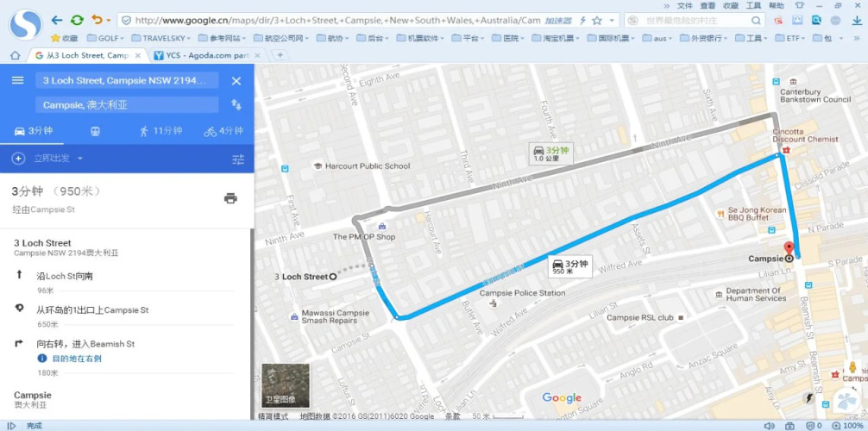
Task: Open the GOLF bookmarks folder
Action: pyautogui.click(x=107, y=38)
